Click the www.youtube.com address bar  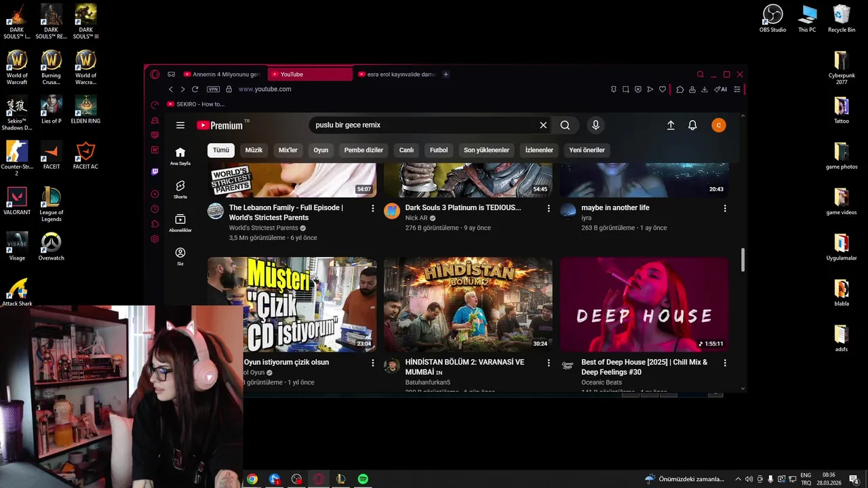click(x=264, y=89)
